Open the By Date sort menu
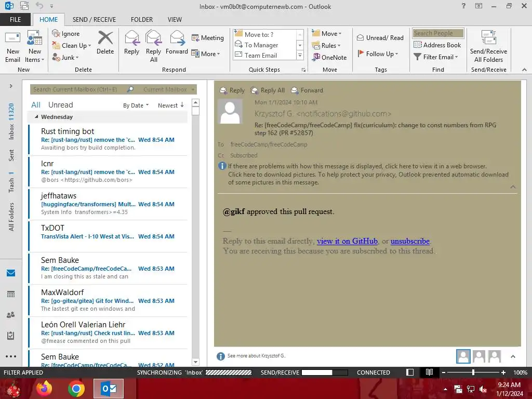Image resolution: width=532 pixels, height=399 pixels. [136, 105]
